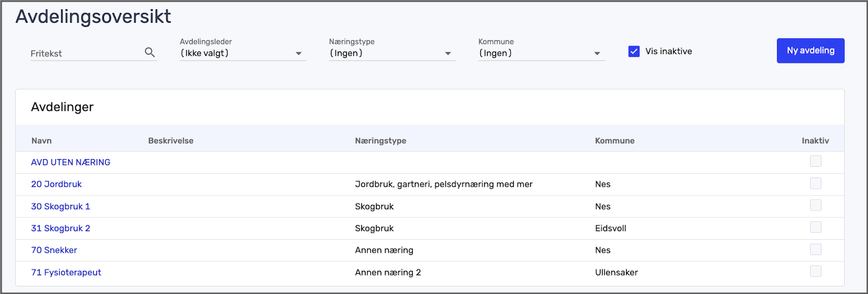The image size is (868, 294).
Task: Tick Inaktiv box for AVD UTEN NÆRING
Action: click(815, 161)
